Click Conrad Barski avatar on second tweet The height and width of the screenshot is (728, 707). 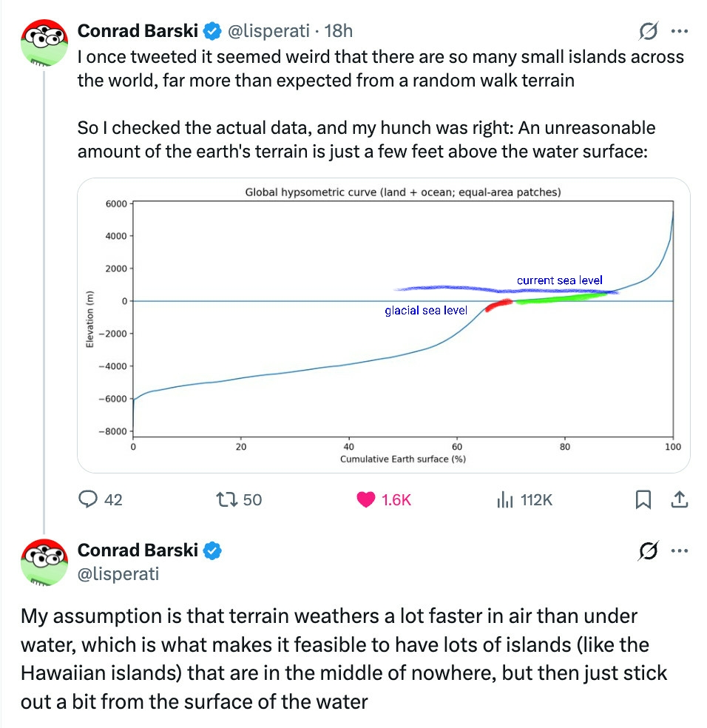[44, 564]
